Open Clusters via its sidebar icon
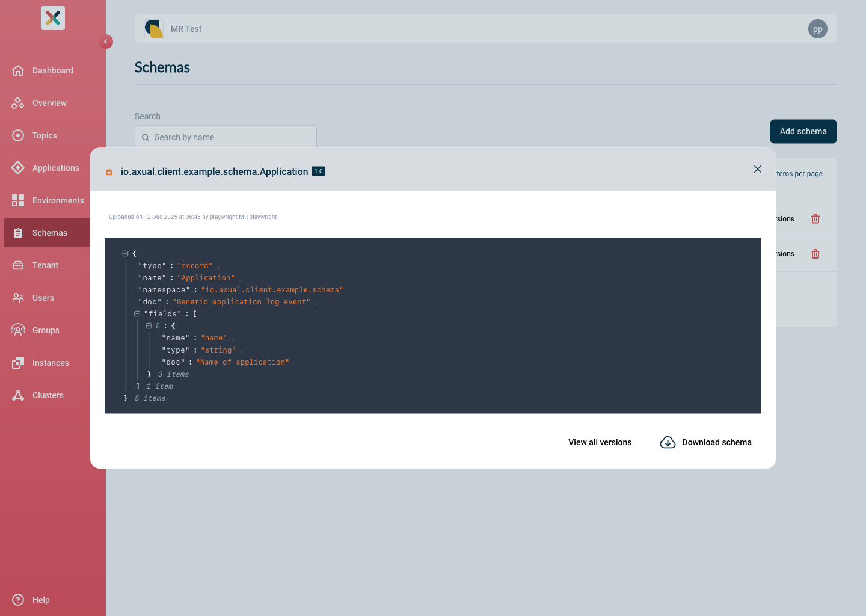Viewport: 866px width, 616px height. coord(18,395)
